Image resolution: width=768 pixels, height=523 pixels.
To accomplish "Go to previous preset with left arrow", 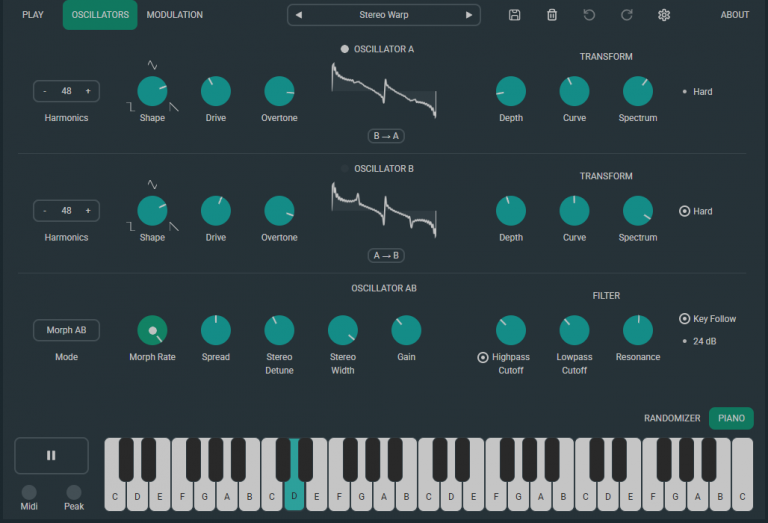I will point(298,15).
